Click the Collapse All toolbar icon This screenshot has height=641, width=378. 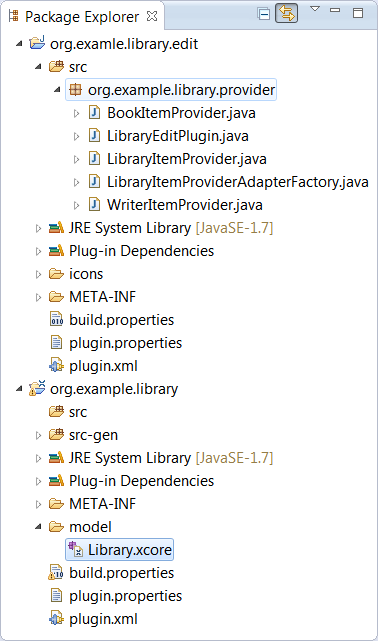[264, 14]
